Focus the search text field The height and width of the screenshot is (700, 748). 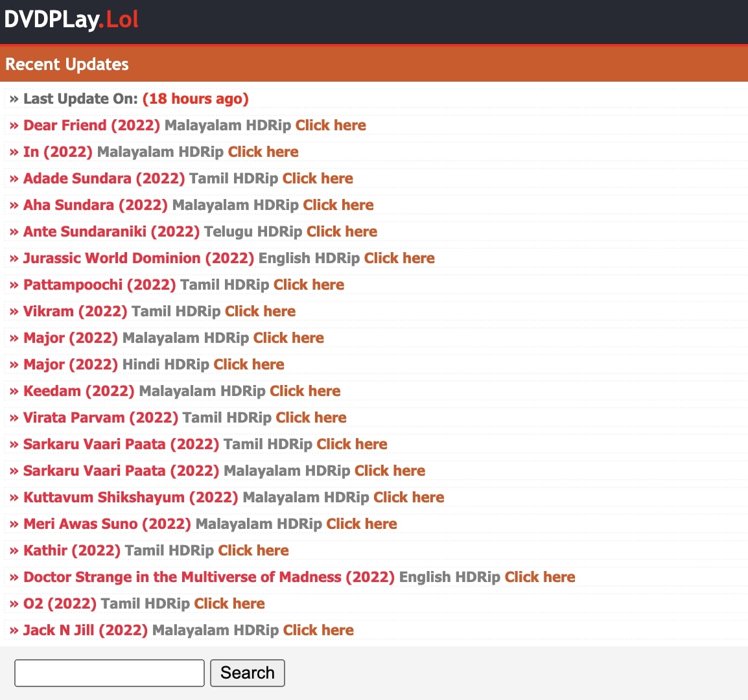tap(110, 673)
